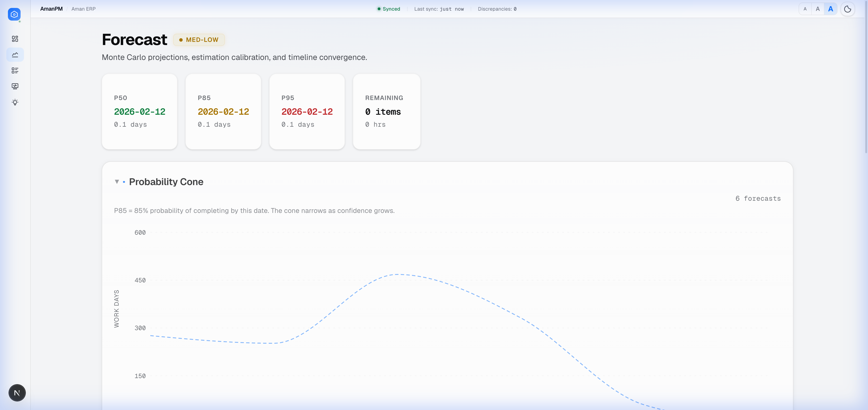
Task: Open the dashboard grid icon in sidebar
Action: click(x=15, y=39)
